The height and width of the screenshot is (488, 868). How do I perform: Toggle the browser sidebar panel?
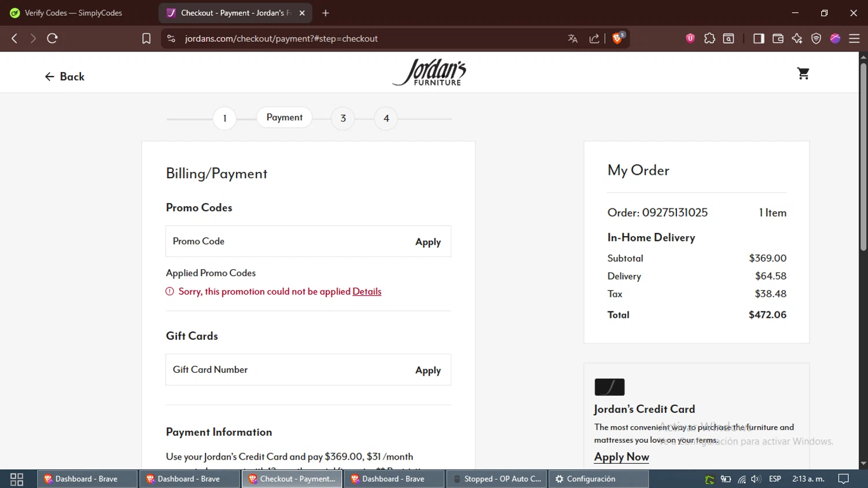click(759, 38)
